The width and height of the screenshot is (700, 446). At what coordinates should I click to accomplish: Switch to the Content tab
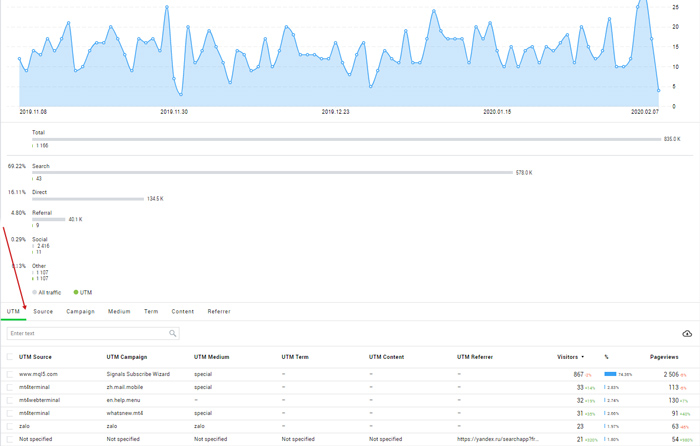coord(183,311)
